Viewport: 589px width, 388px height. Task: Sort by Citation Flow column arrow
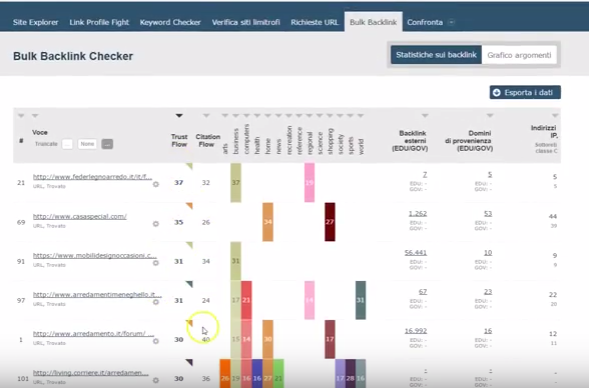(206, 116)
